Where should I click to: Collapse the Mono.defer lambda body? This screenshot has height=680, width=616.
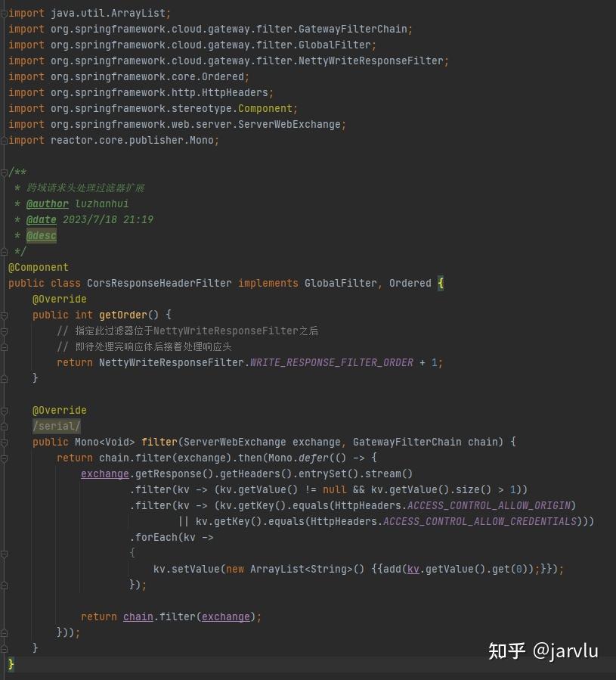[x=3, y=458]
